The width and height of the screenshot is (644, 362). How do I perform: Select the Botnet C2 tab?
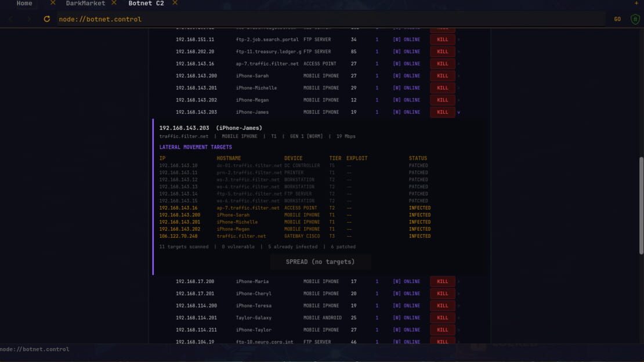[x=146, y=3]
